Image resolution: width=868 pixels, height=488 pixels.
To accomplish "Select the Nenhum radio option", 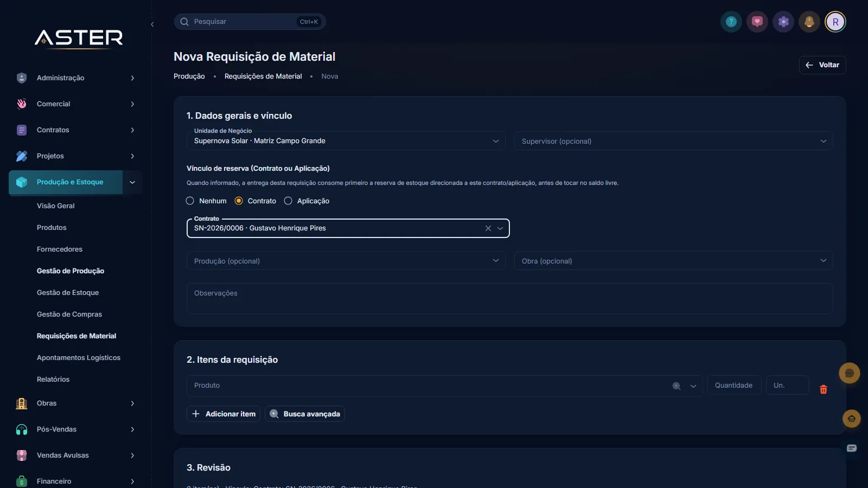I will tap(190, 201).
